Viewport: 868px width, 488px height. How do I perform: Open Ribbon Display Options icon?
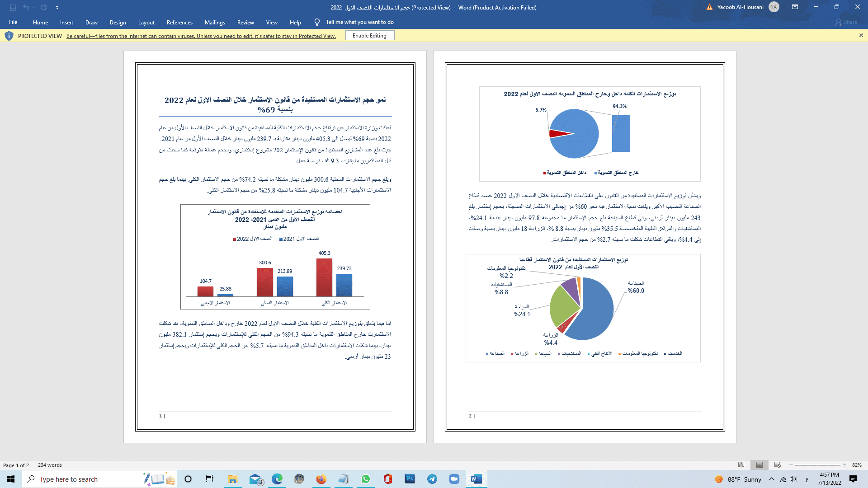click(795, 7)
